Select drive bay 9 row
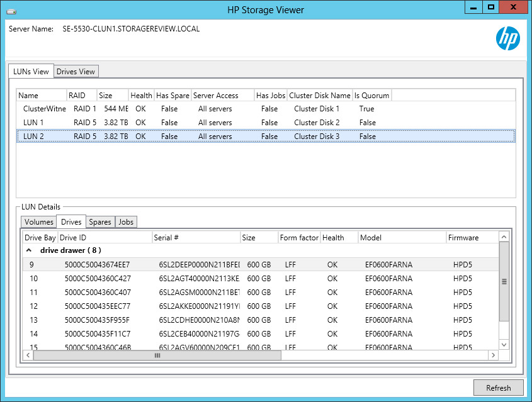532x402 pixels. 261,264
